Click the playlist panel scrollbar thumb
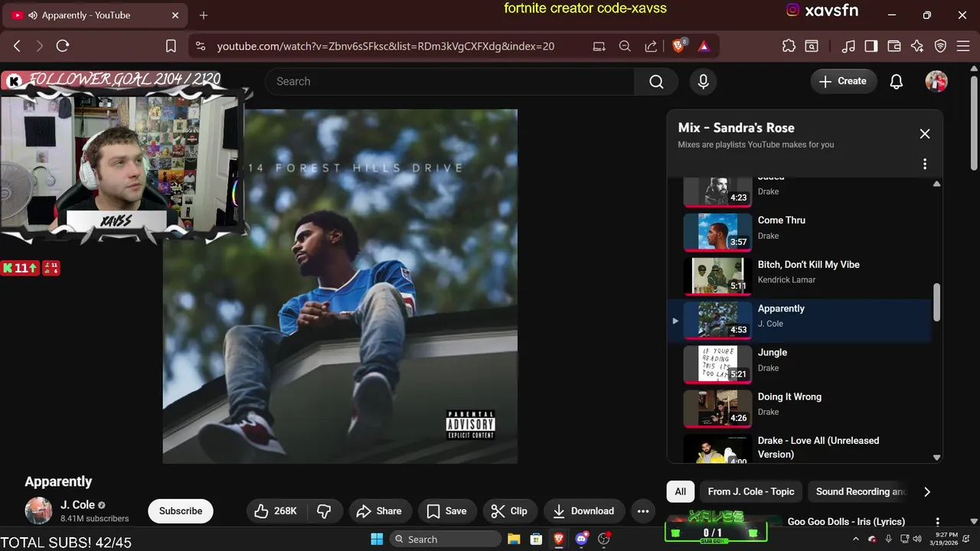 point(936,303)
